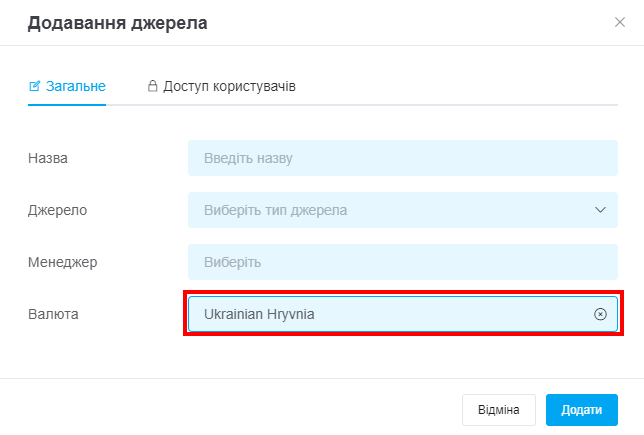Image resolution: width=644 pixels, height=435 pixels.
Task: Confirm with the Додати button
Action: pyautogui.click(x=582, y=410)
